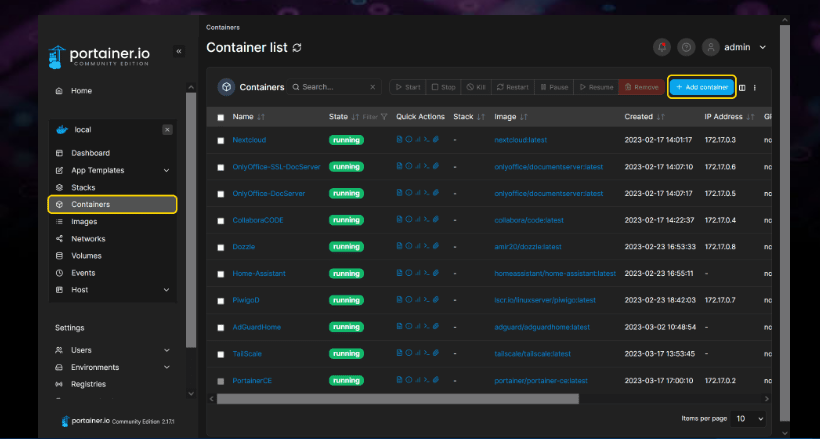Open the vertical dots table settings menu
820x439 pixels.
click(755, 88)
